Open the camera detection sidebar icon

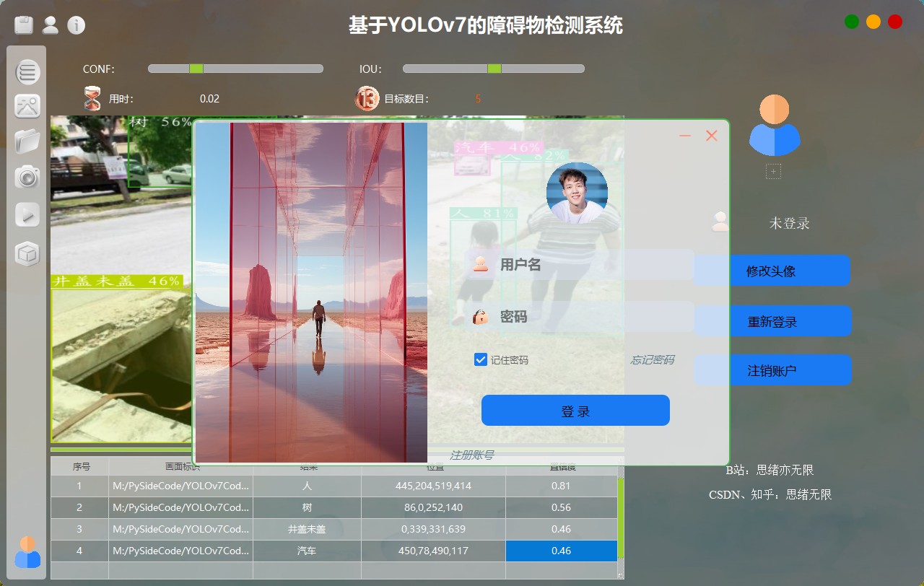point(27,176)
